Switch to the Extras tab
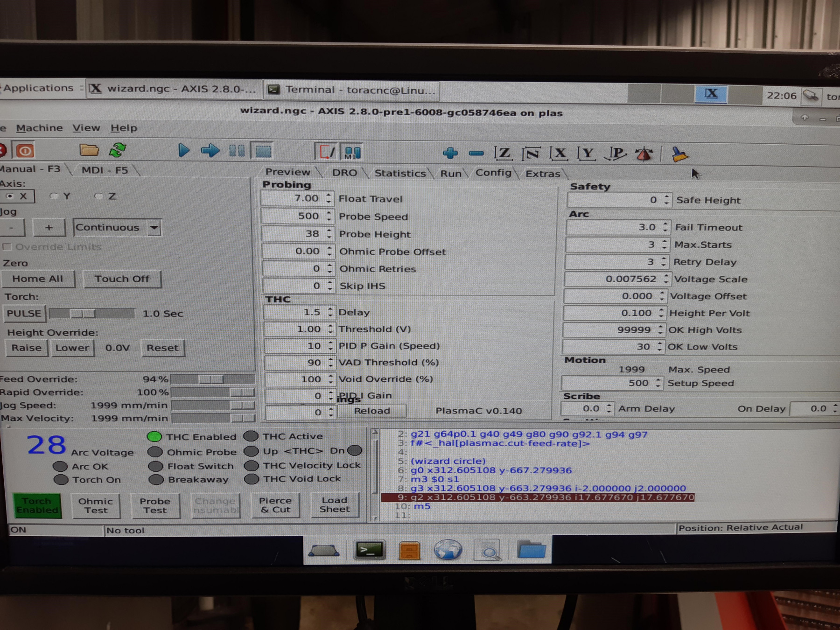 pyautogui.click(x=543, y=174)
